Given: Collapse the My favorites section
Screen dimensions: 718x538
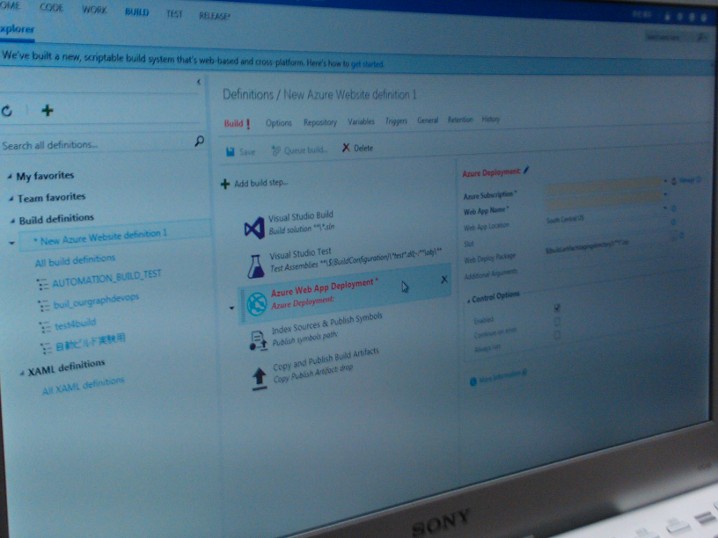Looking at the screenshot, I should pyautogui.click(x=10, y=177).
